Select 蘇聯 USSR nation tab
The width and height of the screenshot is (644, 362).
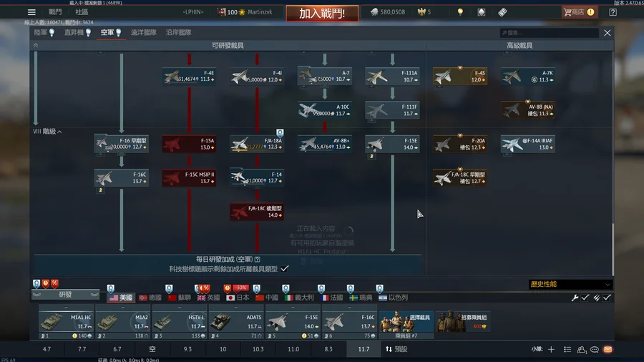[x=180, y=298]
